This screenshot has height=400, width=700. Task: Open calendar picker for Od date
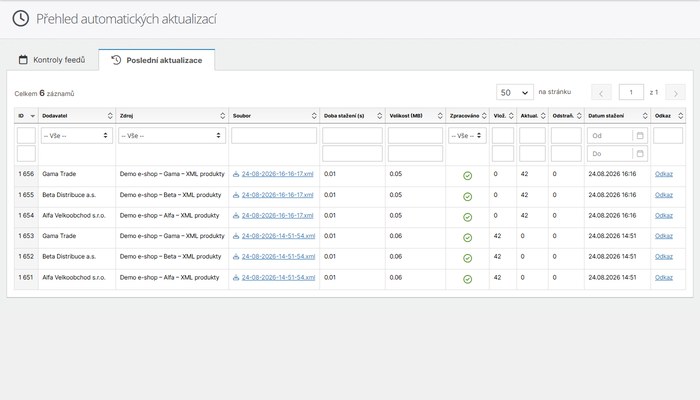pyautogui.click(x=640, y=135)
